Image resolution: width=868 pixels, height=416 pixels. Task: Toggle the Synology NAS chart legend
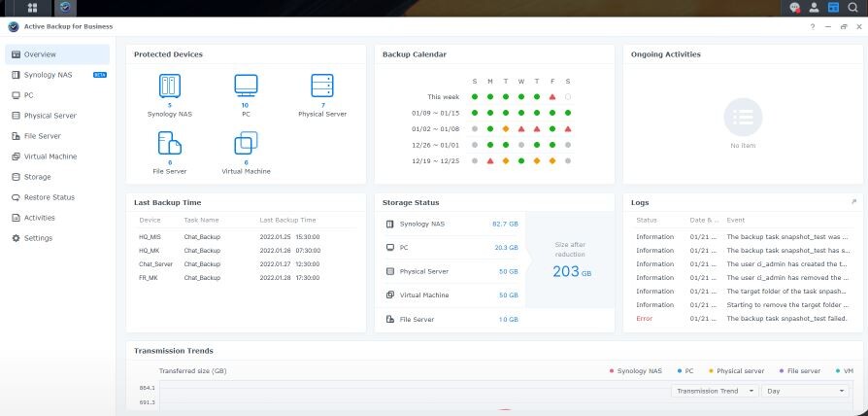tap(635, 371)
